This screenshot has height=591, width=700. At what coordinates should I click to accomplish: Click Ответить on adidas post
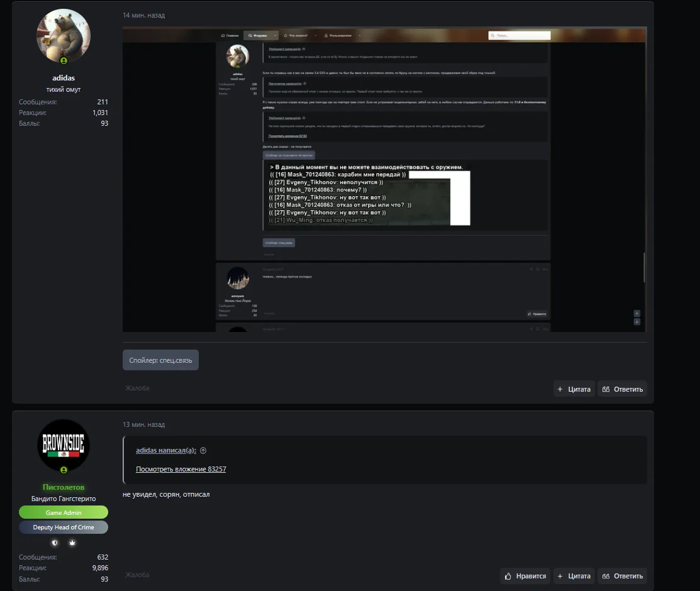tap(622, 389)
